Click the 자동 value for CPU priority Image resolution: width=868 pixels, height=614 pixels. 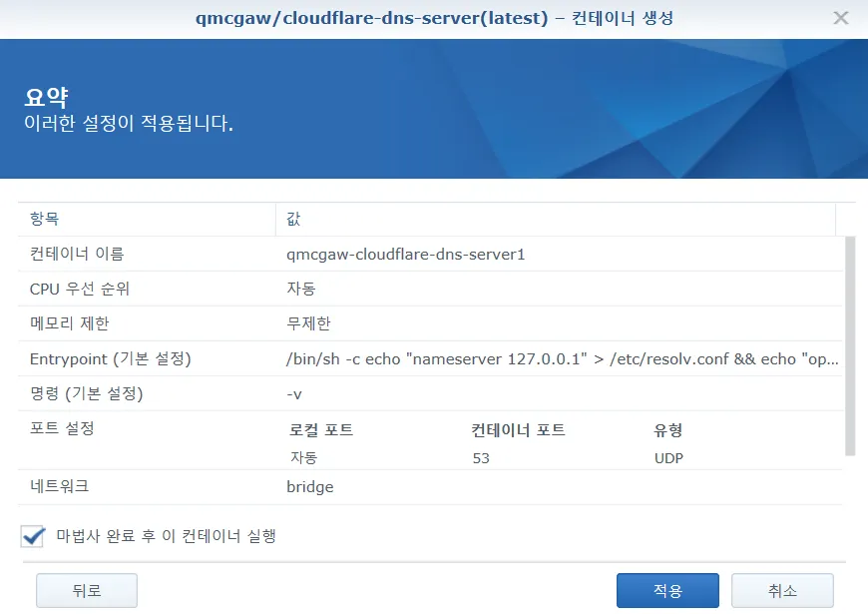coord(301,289)
